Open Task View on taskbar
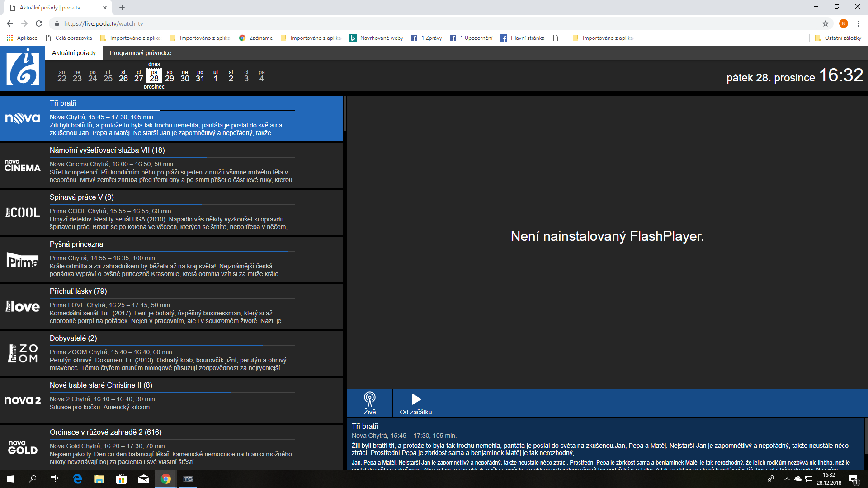 (54, 479)
